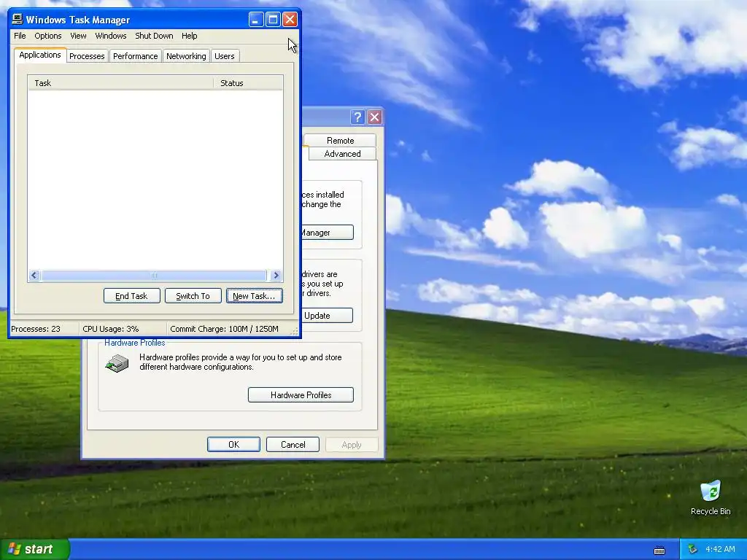Image resolution: width=747 pixels, height=560 pixels.
Task: Switch to the Performance tab
Action: coord(135,56)
